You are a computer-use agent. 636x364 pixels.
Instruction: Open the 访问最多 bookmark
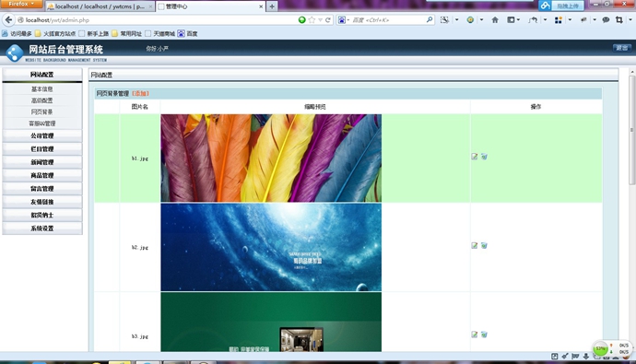17,34
